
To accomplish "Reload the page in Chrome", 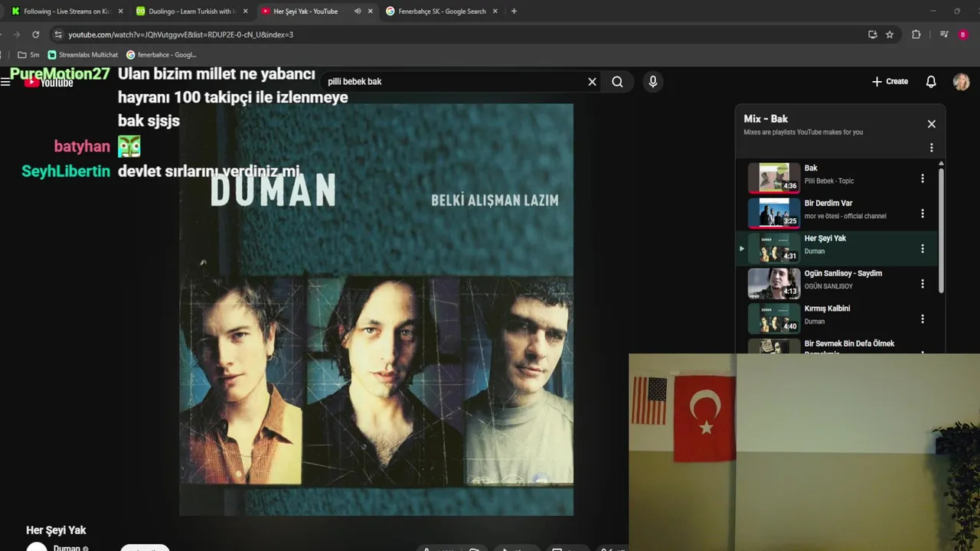I will (x=35, y=34).
